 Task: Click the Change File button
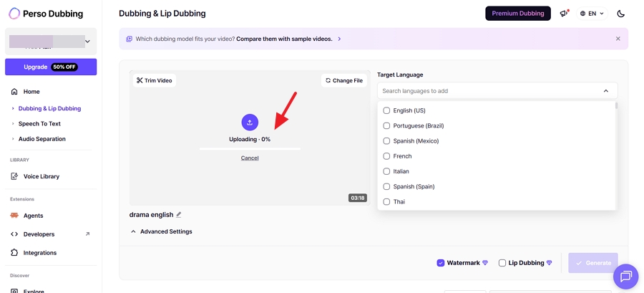pos(343,80)
